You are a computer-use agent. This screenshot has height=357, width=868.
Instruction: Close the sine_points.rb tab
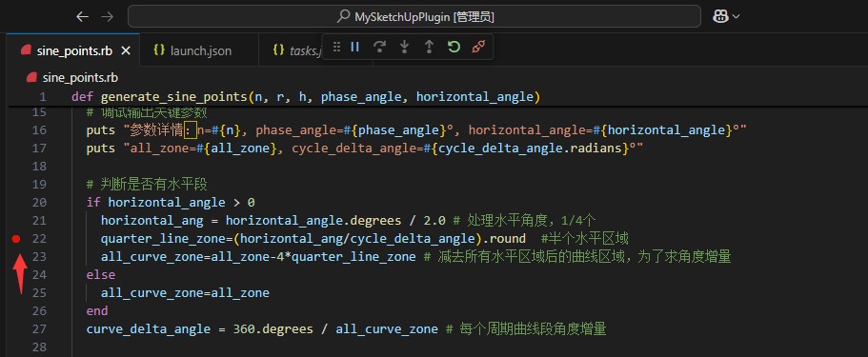point(126,50)
